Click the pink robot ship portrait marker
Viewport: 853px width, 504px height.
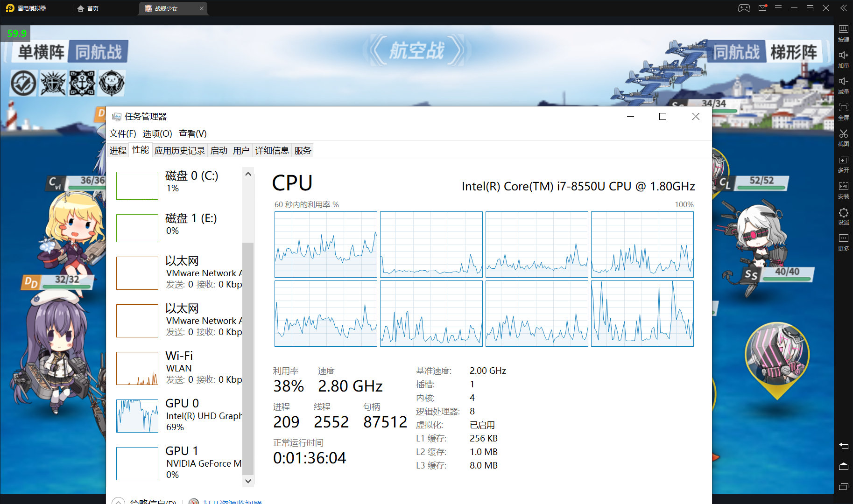pyautogui.click(x=777, y=360)
